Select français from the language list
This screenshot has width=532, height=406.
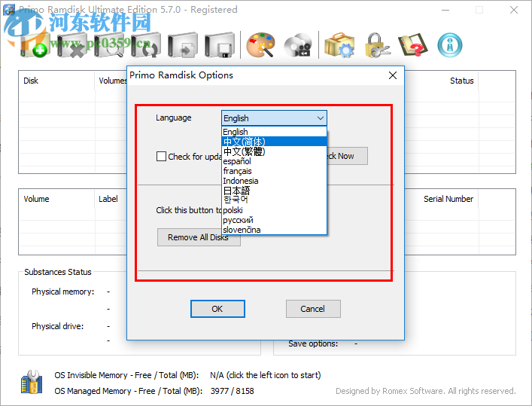pyautogui.click(x=274, y=171)
